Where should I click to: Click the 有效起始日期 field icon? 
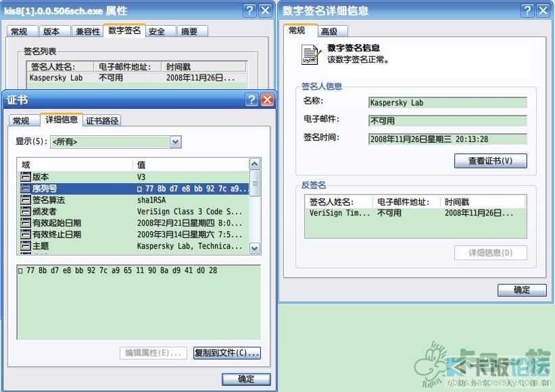click(x=26, y=222)
